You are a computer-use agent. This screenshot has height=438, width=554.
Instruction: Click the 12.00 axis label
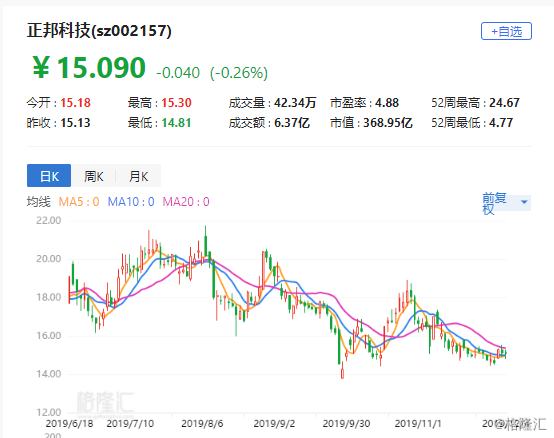click(x=48, y=412)
